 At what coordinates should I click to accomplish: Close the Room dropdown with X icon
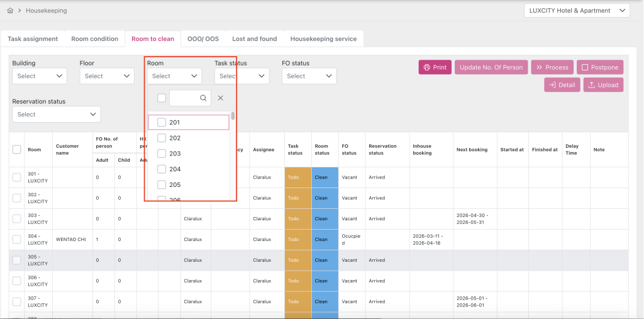click(221, 98)
